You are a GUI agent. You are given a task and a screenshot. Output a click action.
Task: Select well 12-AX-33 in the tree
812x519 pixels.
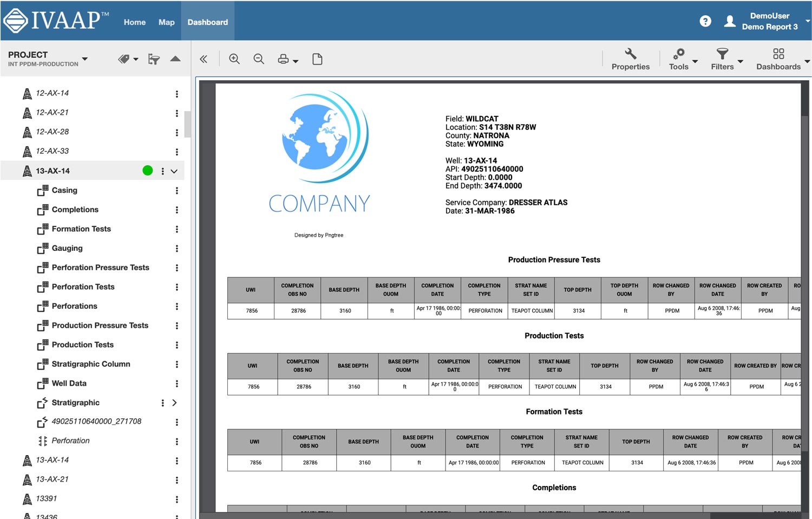click(52, 151)
